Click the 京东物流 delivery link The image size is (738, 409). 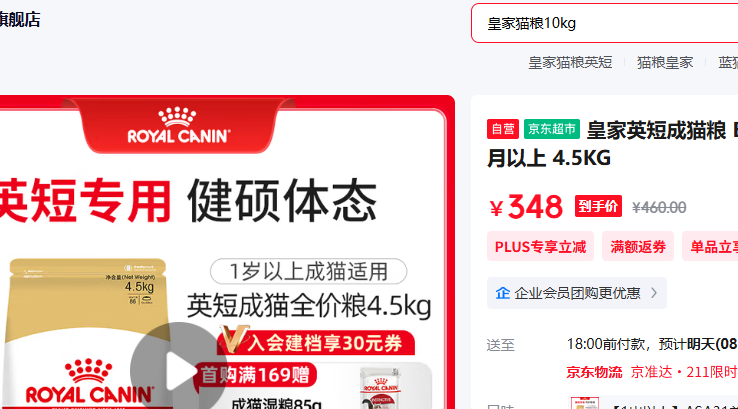pos(594,372)
